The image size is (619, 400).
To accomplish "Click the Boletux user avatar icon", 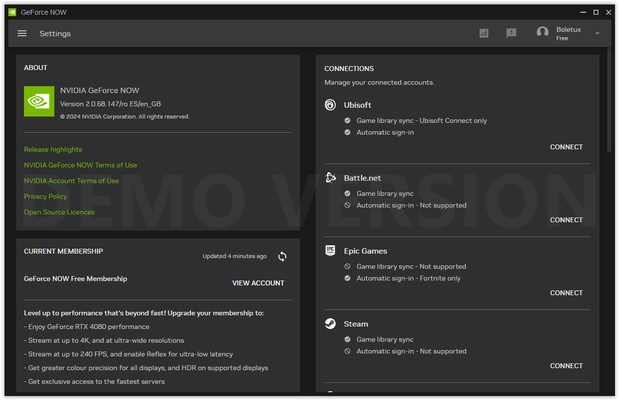I will tap(542, 32).
